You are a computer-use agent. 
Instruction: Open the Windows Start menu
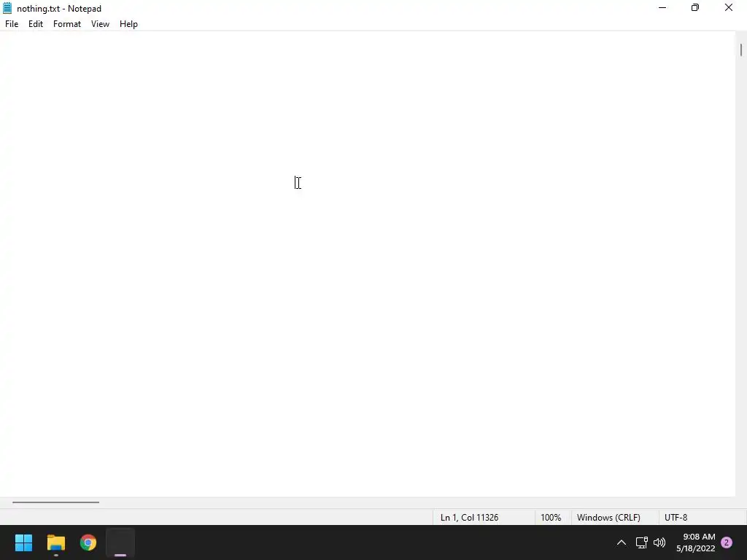coord(24,542)
